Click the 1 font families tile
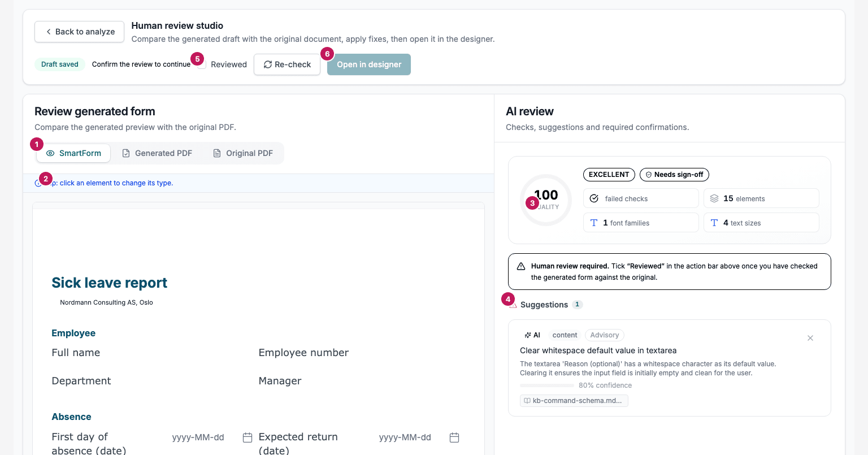Image resolution: width=868 pixels, height=455 pixels. click(x=641, y=223)
